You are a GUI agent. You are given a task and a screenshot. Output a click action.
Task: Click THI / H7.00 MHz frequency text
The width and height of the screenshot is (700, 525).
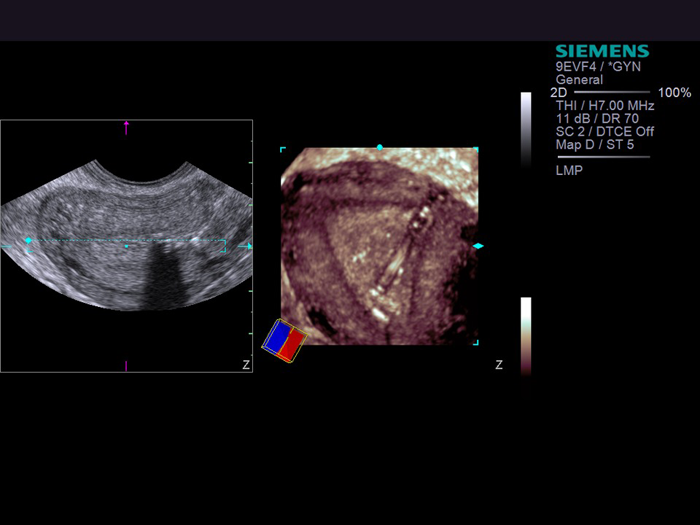[605, 106]
